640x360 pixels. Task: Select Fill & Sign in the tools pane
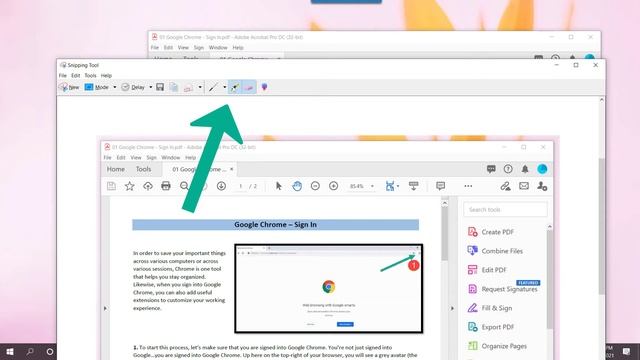[489, 308]
